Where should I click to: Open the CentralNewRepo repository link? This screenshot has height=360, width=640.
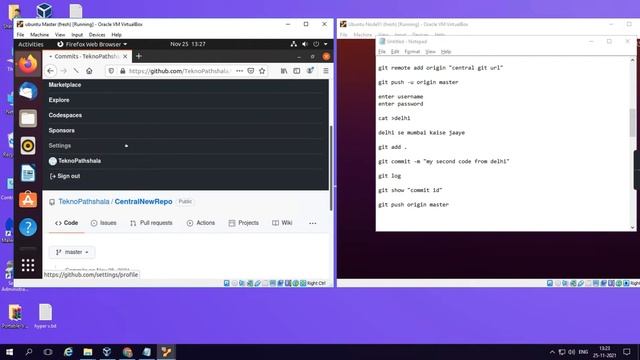[143, 202]
